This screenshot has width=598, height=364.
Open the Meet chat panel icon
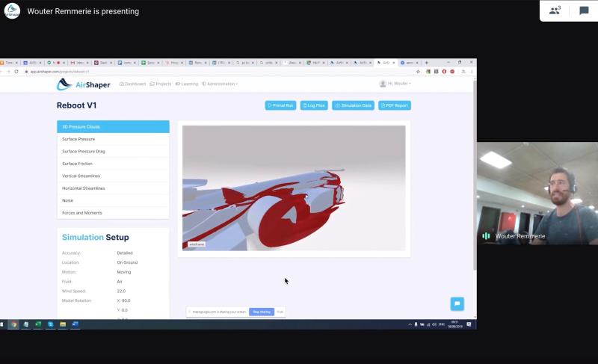pyautogui.click(x=584, y=10)
